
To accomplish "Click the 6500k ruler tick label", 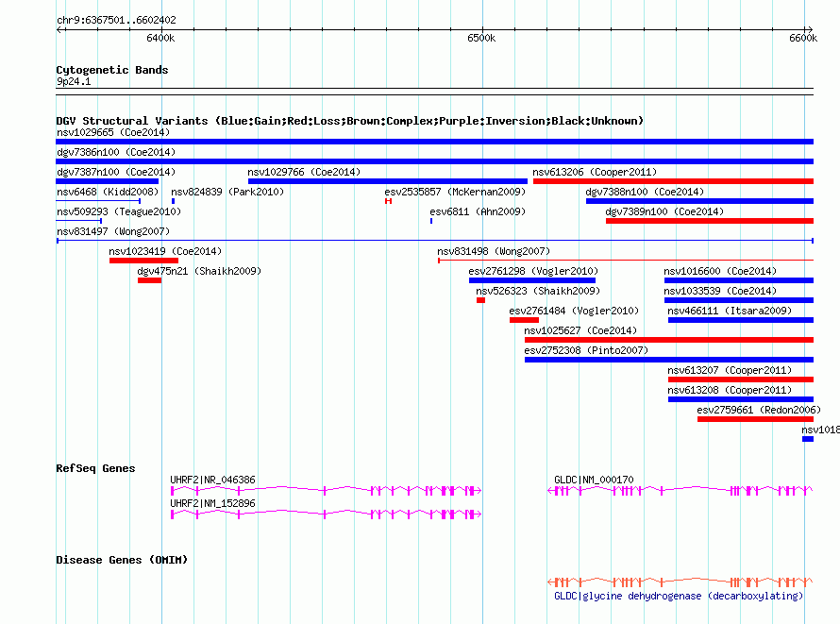I will point(481,38).
